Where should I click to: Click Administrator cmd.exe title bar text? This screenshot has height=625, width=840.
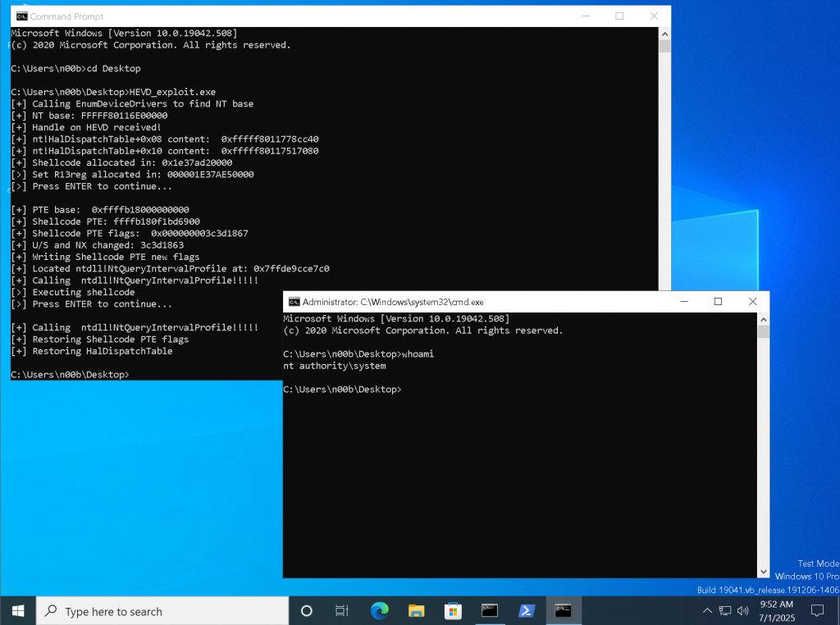tap(393, 302)
